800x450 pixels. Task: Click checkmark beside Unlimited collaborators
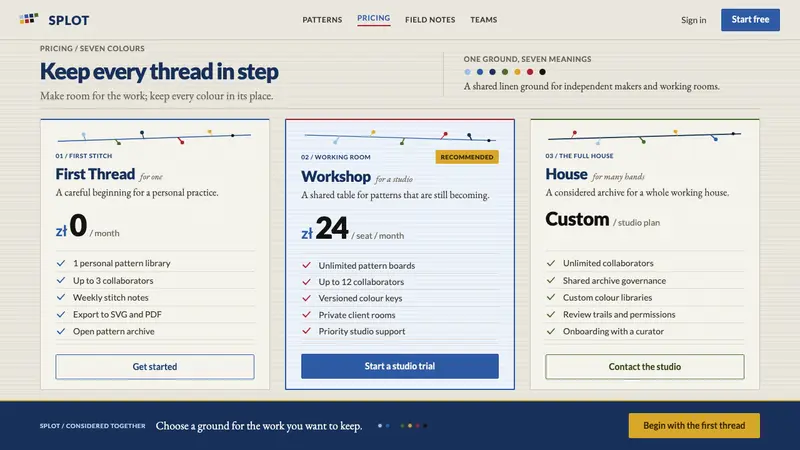point(551,263)
